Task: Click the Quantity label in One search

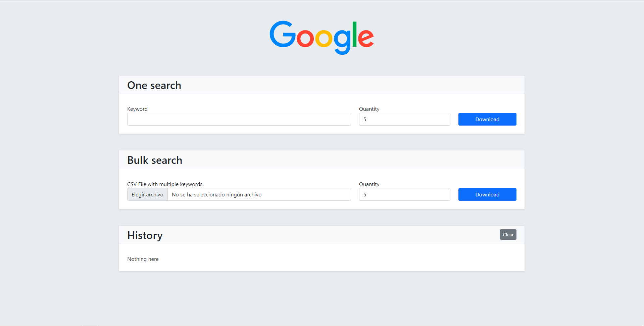Action: coord(369,109)
